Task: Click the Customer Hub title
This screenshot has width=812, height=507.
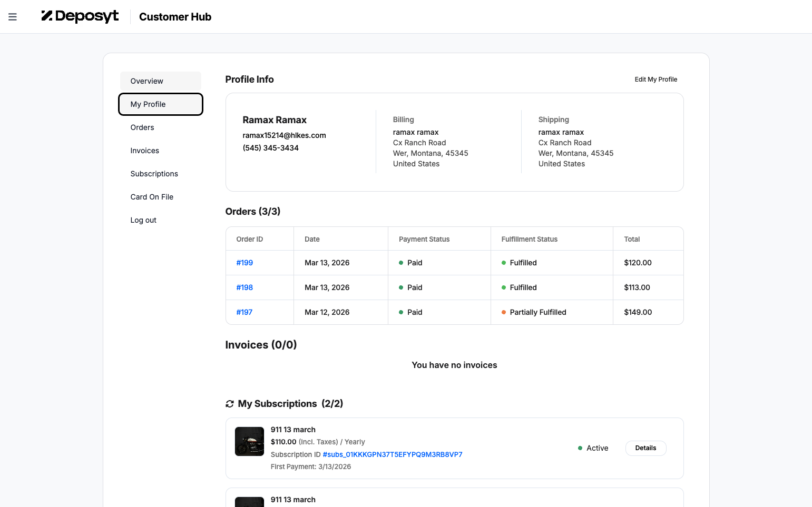Action: pyautogui.click(x=175, y=17)
